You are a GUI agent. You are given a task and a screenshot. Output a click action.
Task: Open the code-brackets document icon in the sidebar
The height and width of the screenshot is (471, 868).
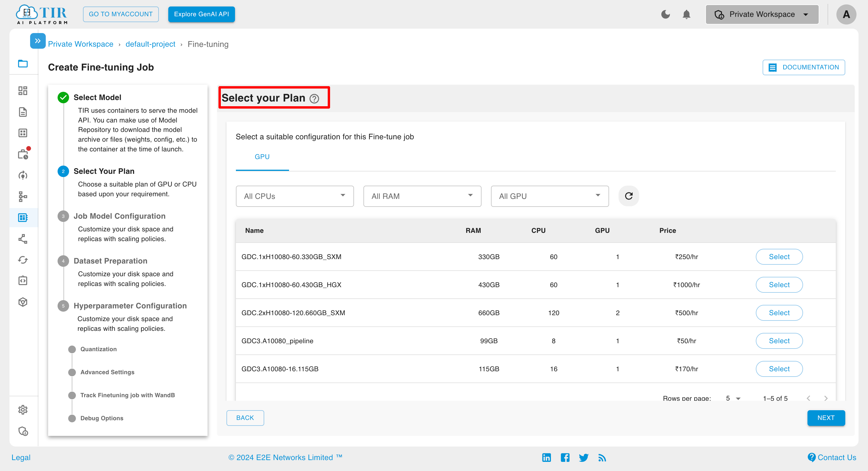point(23,281)
